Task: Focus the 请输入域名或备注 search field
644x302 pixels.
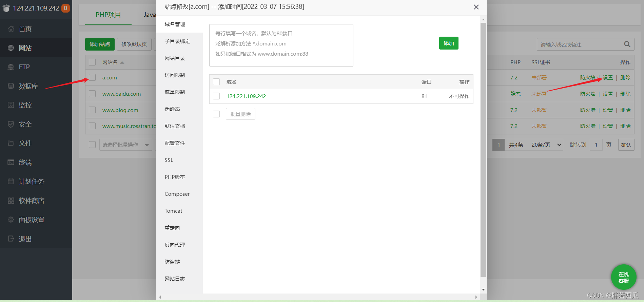Action: [581, 44]
